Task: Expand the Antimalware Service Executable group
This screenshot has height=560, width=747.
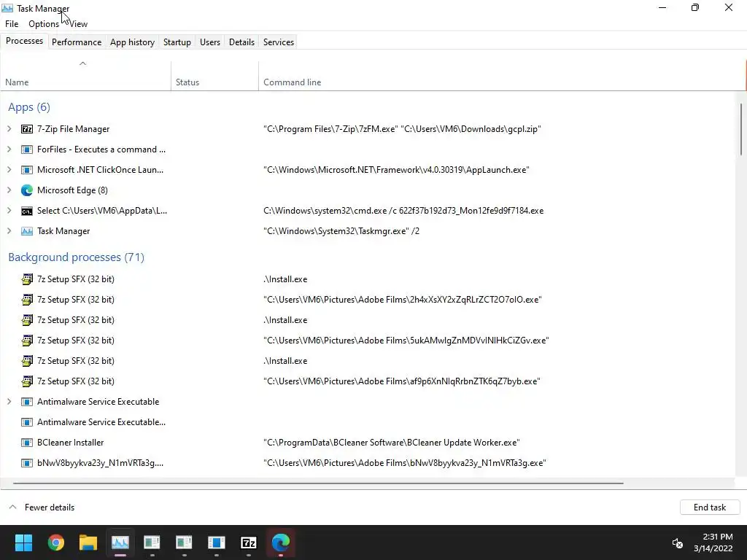Action: (9, 402)
